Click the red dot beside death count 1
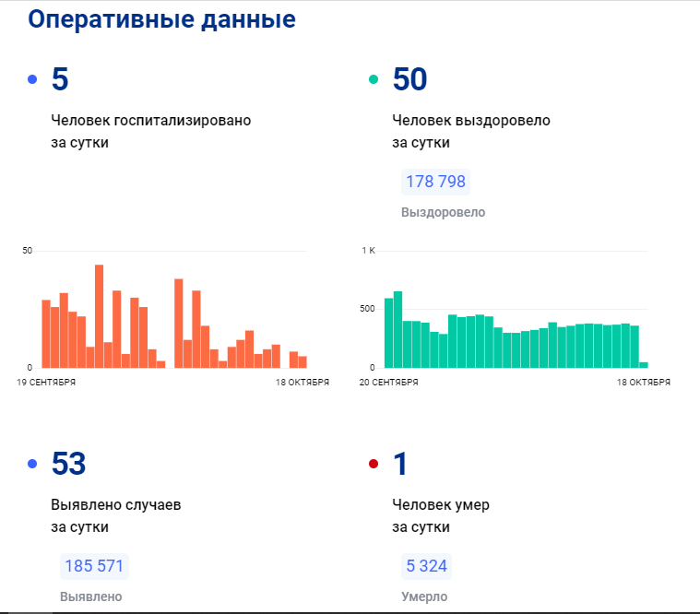Image resolution: width=700 pixels, height=614 pixels. [374, 464]
